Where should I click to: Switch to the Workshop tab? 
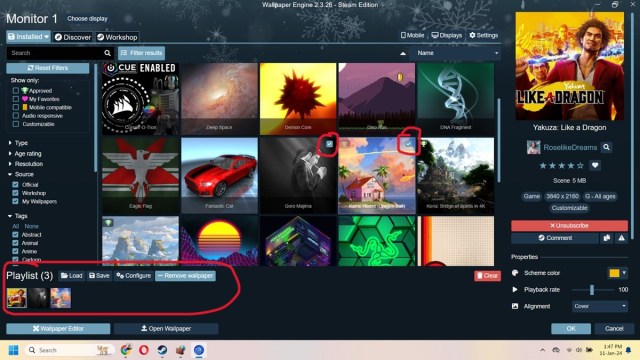click(117, 37)
